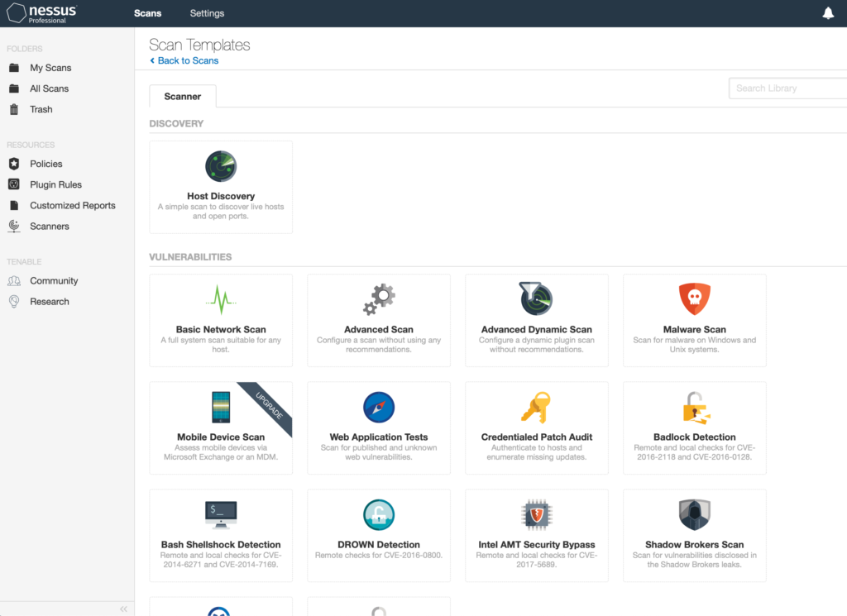Click the Advanced Dynamic Scan title
Screen dimensions: 847x616
536,329
